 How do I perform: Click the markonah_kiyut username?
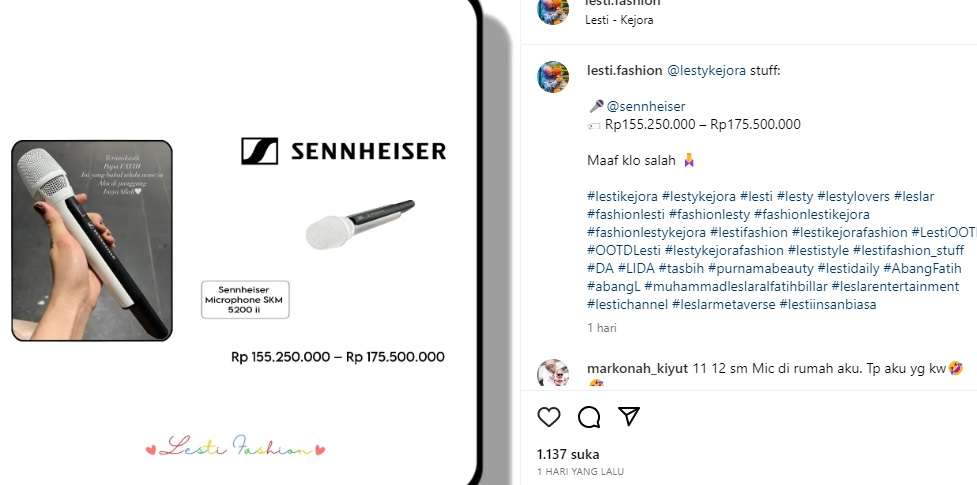point(637,368)
